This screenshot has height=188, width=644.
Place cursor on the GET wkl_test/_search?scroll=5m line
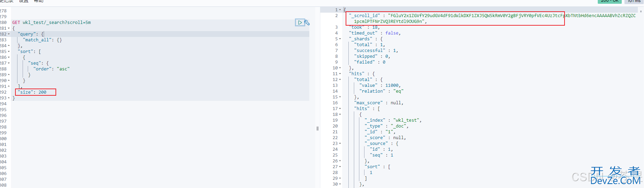(52, 23)
